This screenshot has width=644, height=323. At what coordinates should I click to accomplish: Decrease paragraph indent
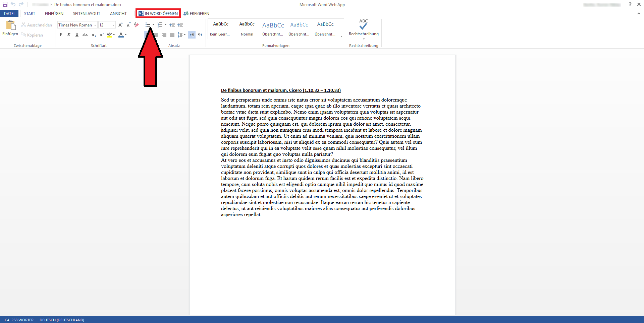tap(172, 25)
